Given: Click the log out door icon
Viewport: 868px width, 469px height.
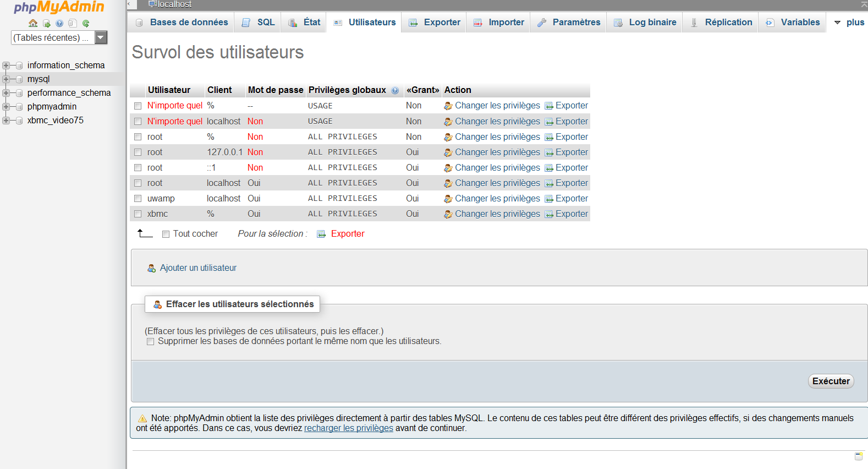Looking at the screenshot, I should click(x=47, y=23).
